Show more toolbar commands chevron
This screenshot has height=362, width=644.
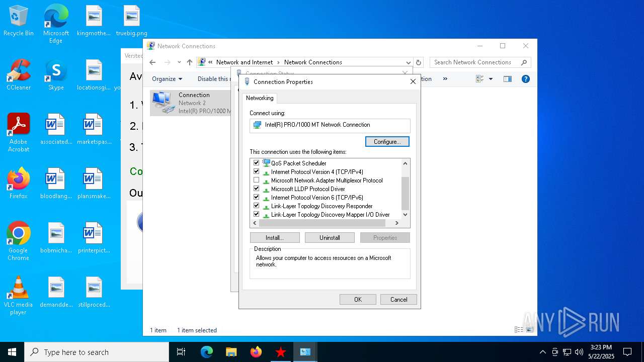(445, 79)
